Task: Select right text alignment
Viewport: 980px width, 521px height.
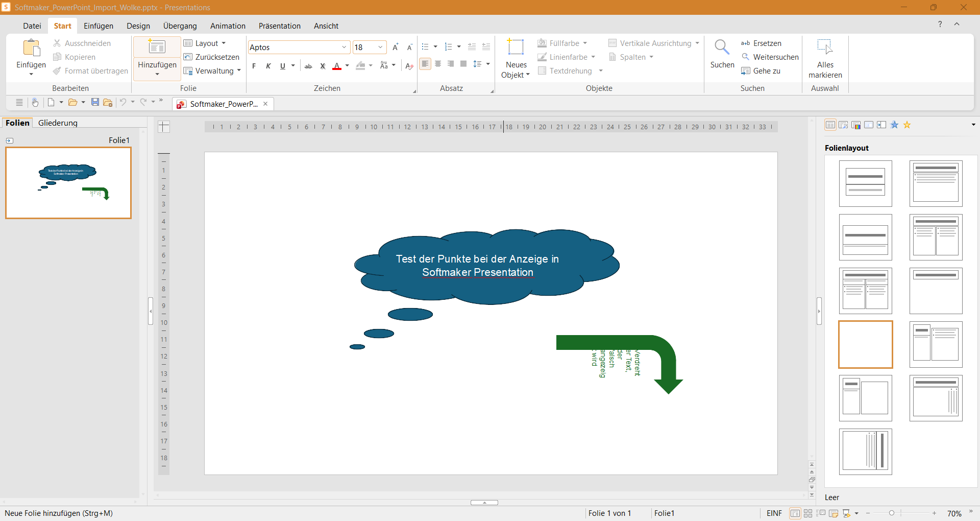Action: pyautogui.click(x=451, y=64)
